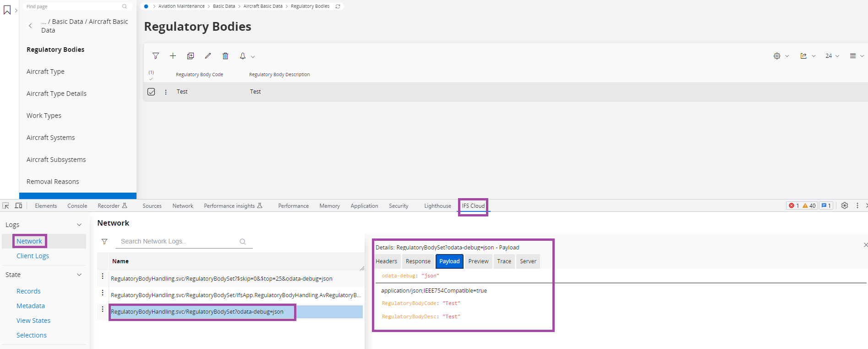Screen dimensions: 868x349
Task: Select the RegulatoryBodySet?$skip=0 network request
Action: 222,279
